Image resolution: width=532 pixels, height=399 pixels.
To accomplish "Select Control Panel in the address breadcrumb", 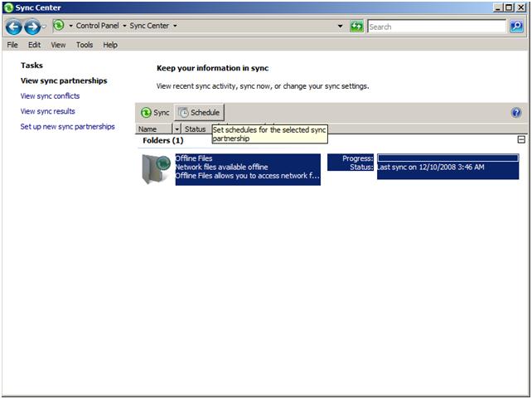I will pos(98,26).
